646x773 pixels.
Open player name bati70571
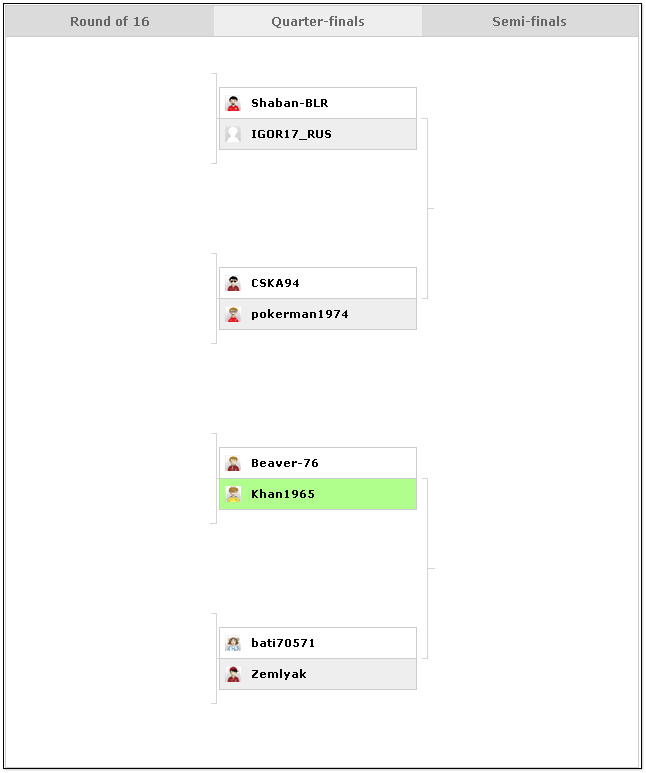[283, 643]
